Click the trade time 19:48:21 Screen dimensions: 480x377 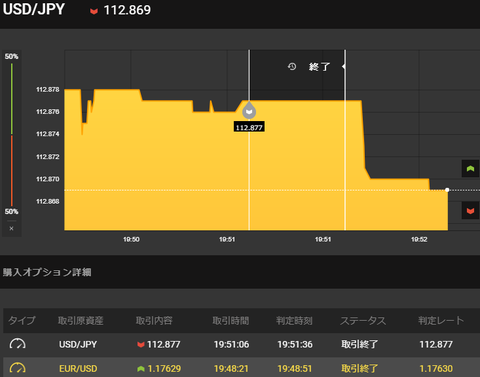pyautogui.click(x=231, y=369)
